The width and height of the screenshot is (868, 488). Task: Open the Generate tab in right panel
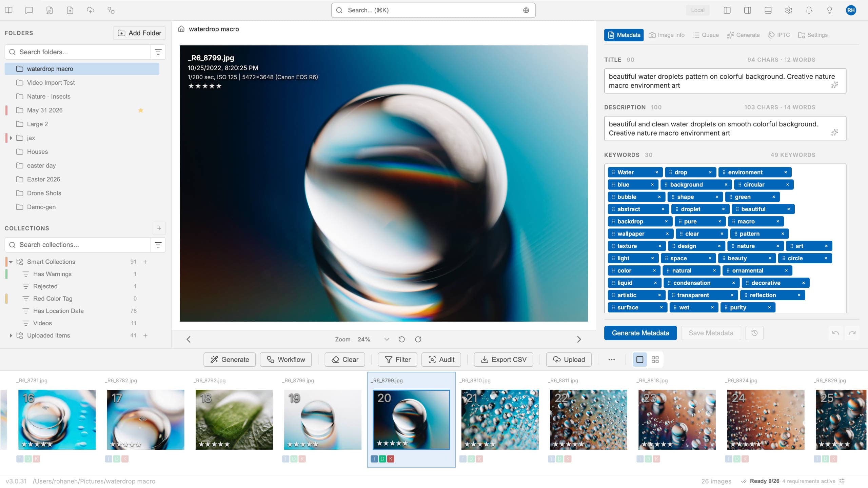click(743, 35)
